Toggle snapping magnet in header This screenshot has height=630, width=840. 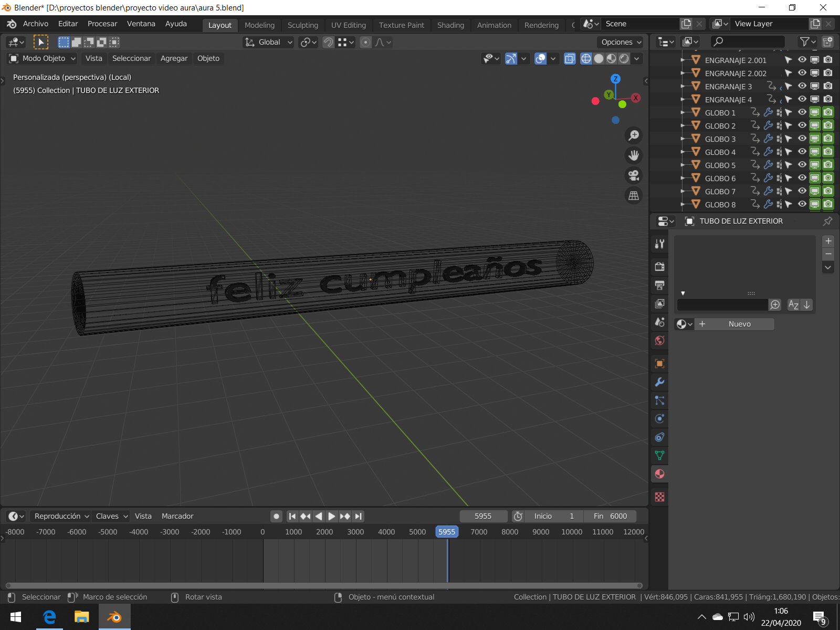click(328, 42)
